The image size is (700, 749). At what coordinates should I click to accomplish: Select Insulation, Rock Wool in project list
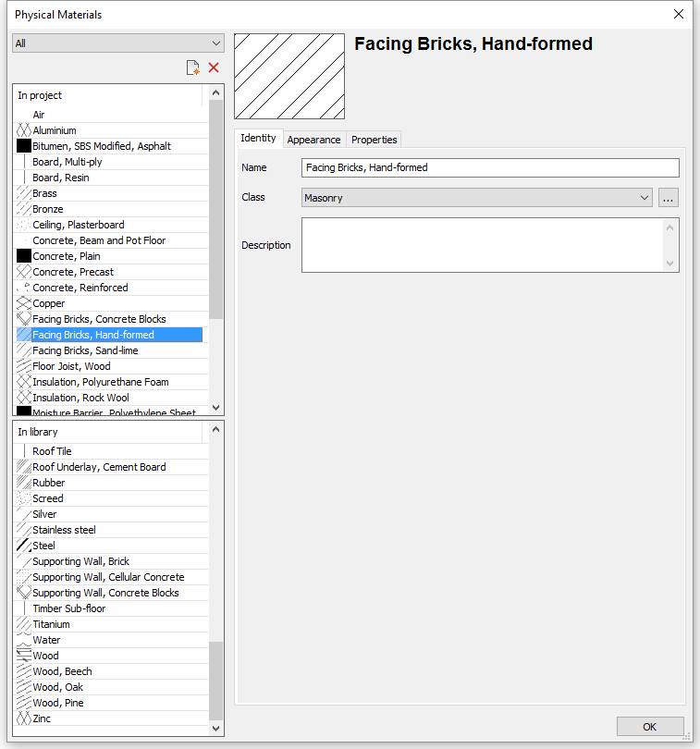coord(110,398)
